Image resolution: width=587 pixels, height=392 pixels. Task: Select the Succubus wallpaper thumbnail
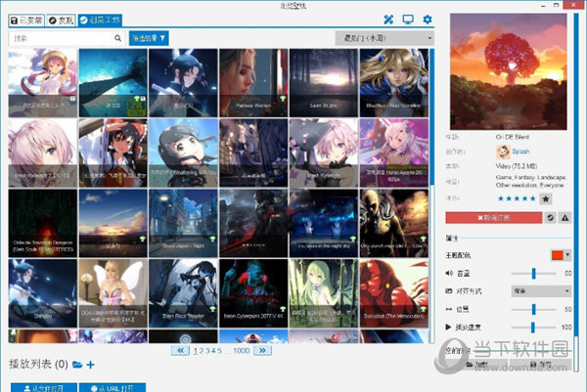(x=394, y=293)
